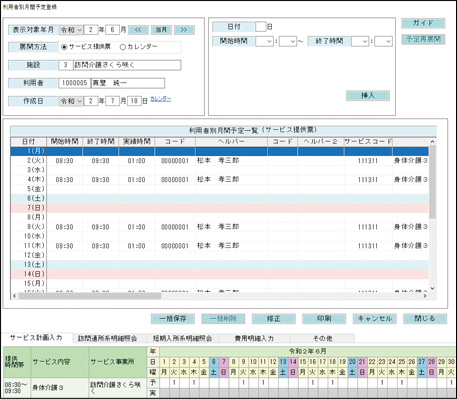Click the 終了時間 column header
Screen dimensions: 457x399
tap(101, 142)
